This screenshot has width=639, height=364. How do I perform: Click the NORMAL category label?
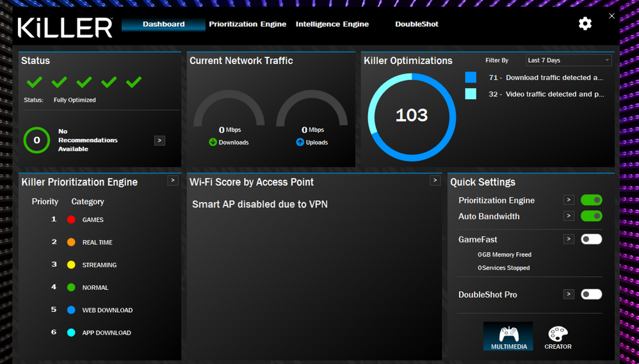(x=95, y=287)
